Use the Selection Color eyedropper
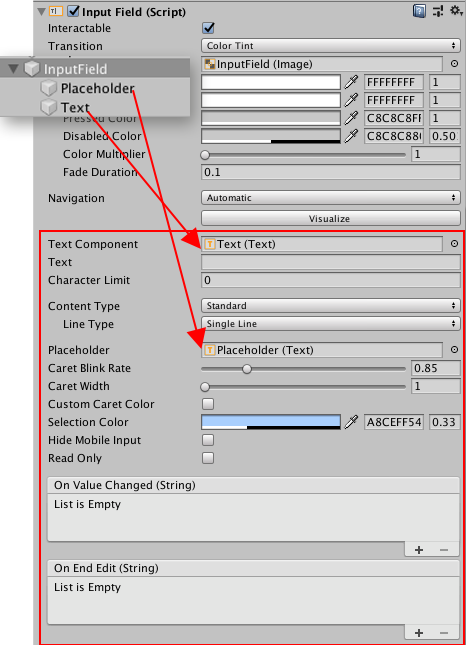476x645 pixels. click(x=351, y=422)
